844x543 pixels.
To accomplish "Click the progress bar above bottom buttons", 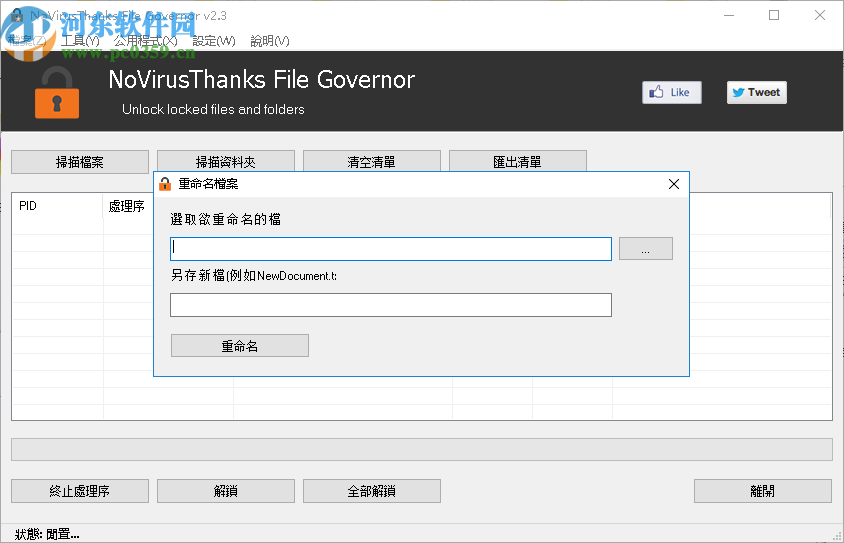I will tap(422, 449).
